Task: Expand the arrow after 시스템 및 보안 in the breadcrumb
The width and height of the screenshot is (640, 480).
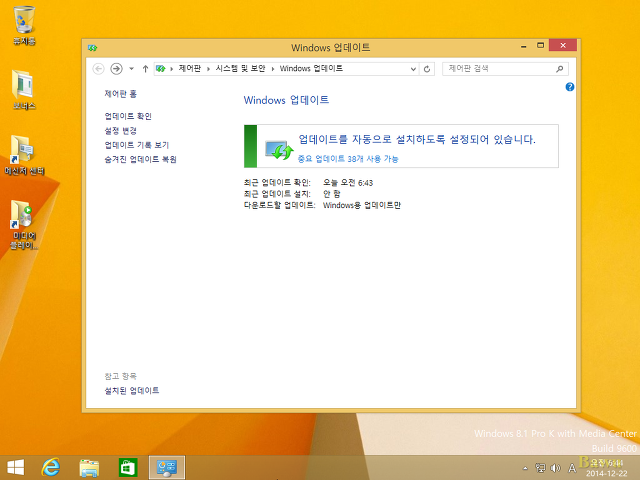Action: pyautogui.click(x=273, y=69)
